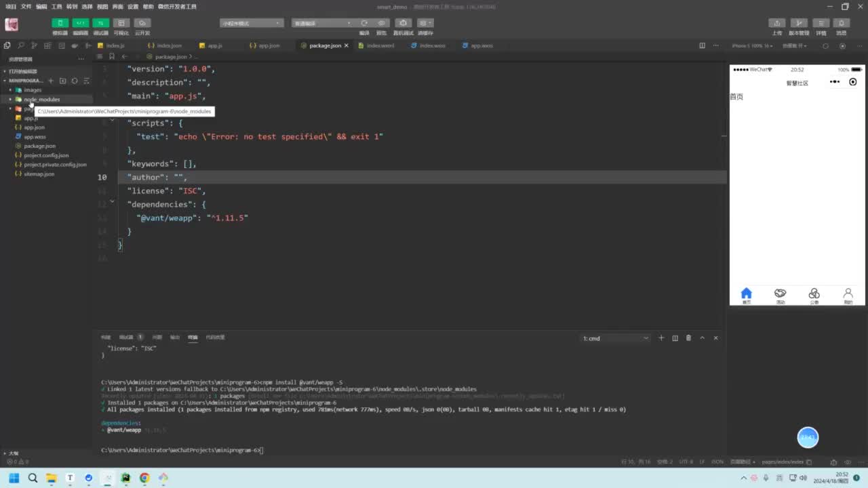Click the user avatar in the toolbar
This screenshot has height=488, width=868.
pos(12,24)
